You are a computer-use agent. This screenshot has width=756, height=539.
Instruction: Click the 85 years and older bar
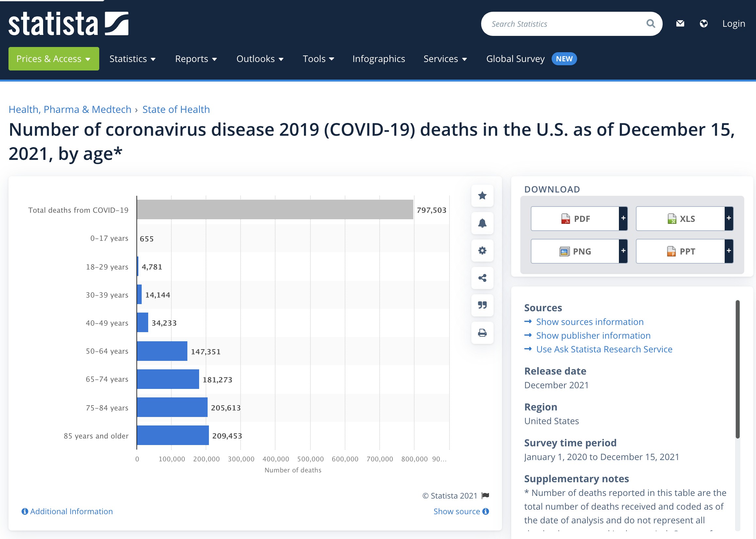173,435
